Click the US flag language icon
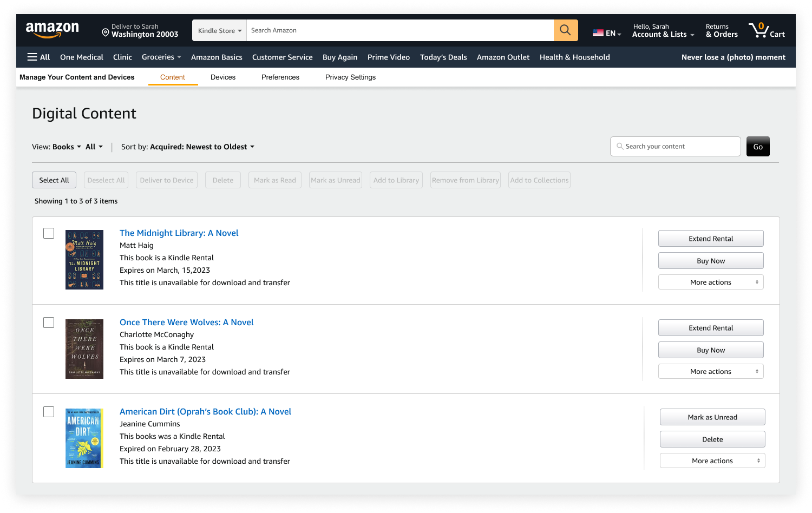The image size is (812, 513). [598, 33]
